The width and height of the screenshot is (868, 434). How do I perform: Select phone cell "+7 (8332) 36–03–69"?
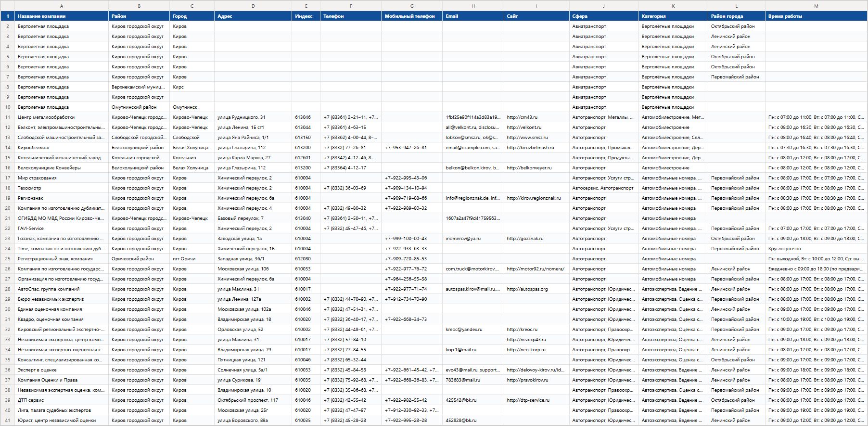point(351,188)
